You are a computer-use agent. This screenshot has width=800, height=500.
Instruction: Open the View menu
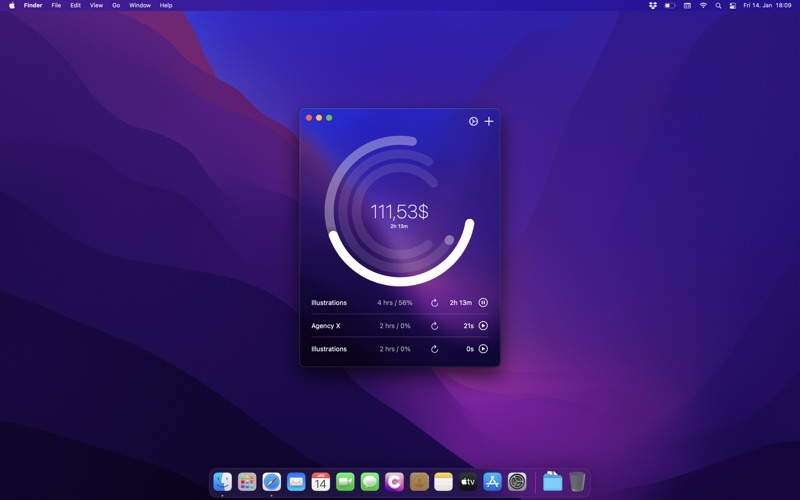click(96, 5)
